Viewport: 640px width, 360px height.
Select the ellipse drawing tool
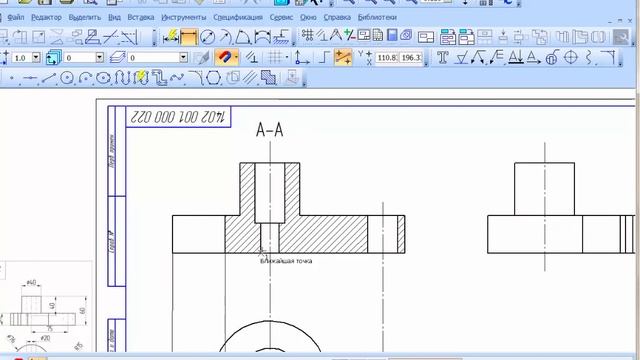pyautogui.click(x=104, y=78)
